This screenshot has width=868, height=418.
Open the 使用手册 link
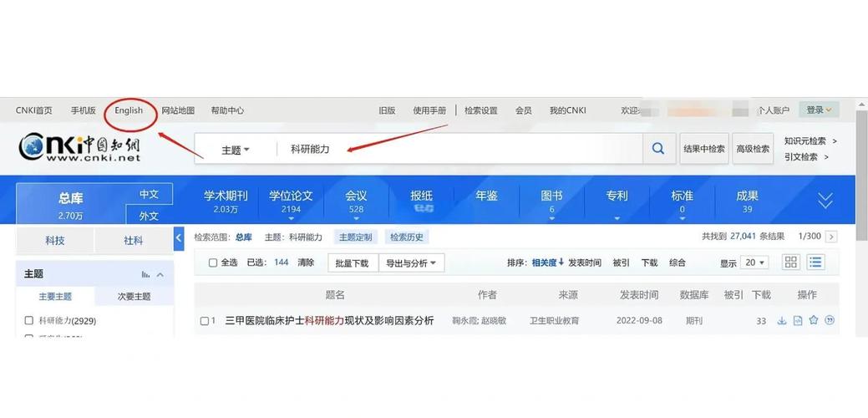tap(429, 110)
